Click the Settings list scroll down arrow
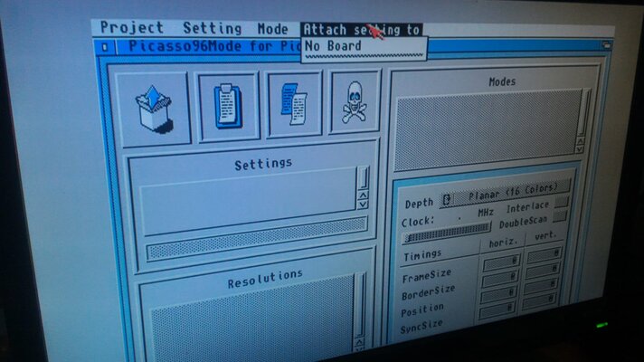 click(x=363, y=204)
